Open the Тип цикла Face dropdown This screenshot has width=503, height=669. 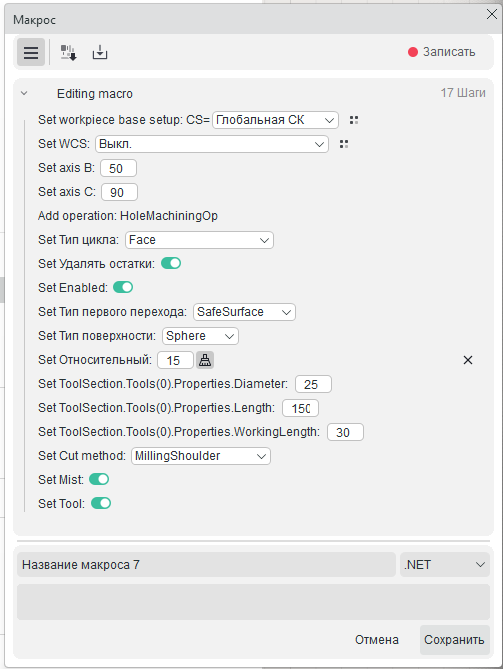point(199,240)
